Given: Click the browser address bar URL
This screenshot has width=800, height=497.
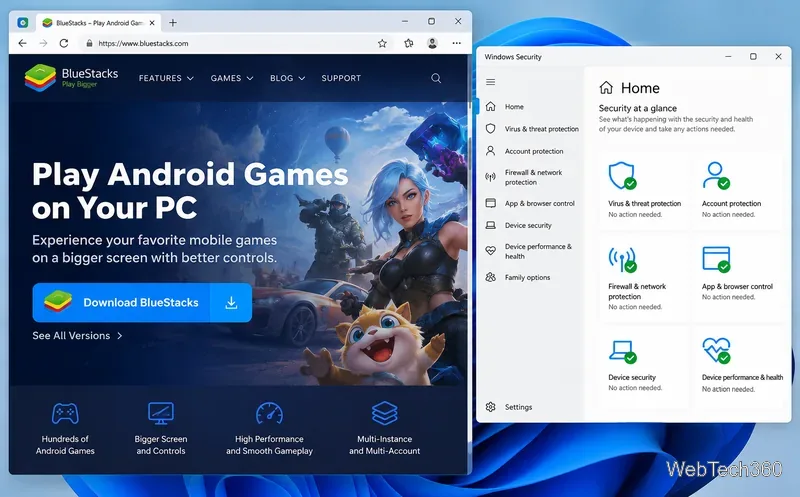Looking at the screenshot, I should coord(143,43).
